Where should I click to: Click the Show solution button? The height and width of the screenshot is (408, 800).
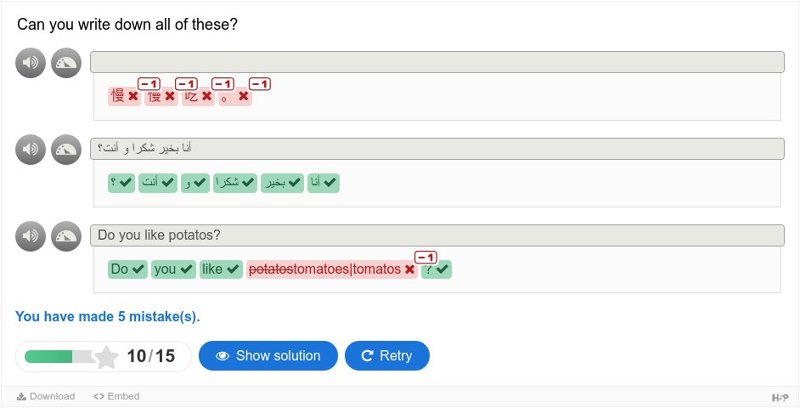point(268,355)
